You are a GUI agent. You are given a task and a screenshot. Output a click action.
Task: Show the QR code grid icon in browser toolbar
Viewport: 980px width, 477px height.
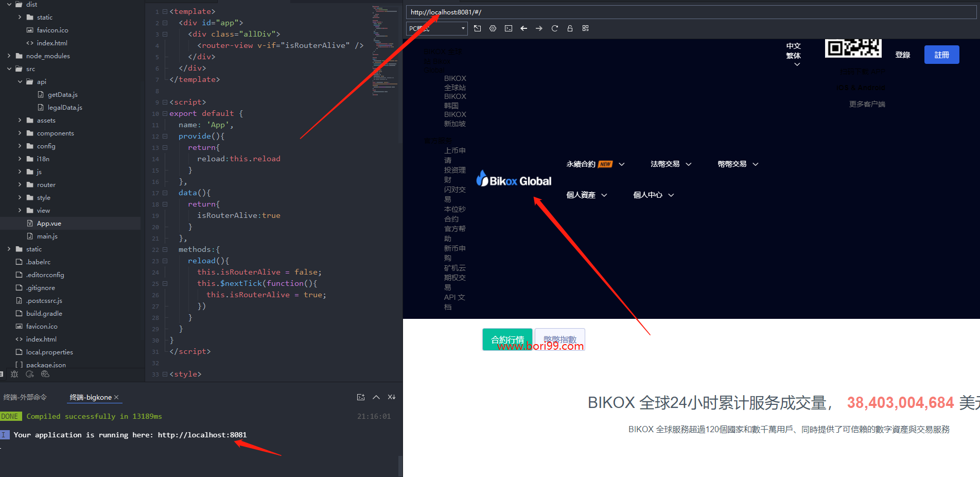click(585, 28)
